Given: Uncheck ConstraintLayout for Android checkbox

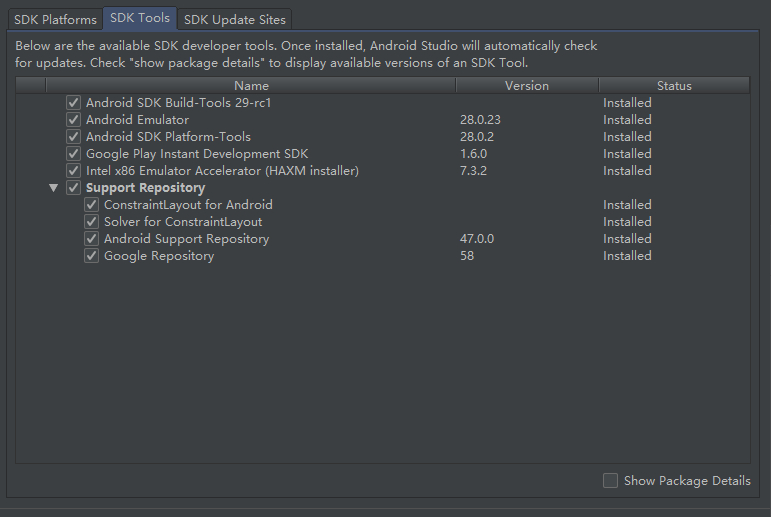Looking at the screenshot, I should coord(92,205).
